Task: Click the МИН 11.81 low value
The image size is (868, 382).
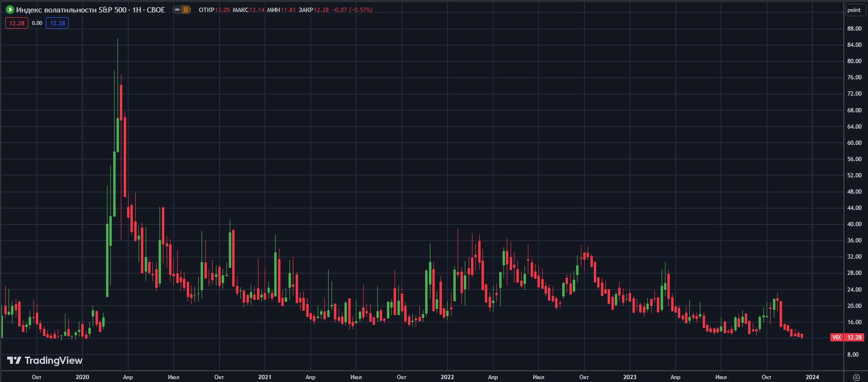Action: point(281,10)
